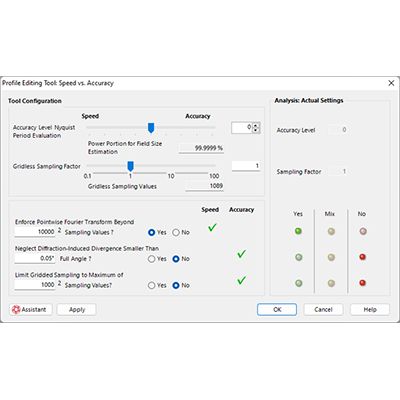Click the red No indicator for Diffraction row
The width and height of the screenshot is (400, 400).
363,257
